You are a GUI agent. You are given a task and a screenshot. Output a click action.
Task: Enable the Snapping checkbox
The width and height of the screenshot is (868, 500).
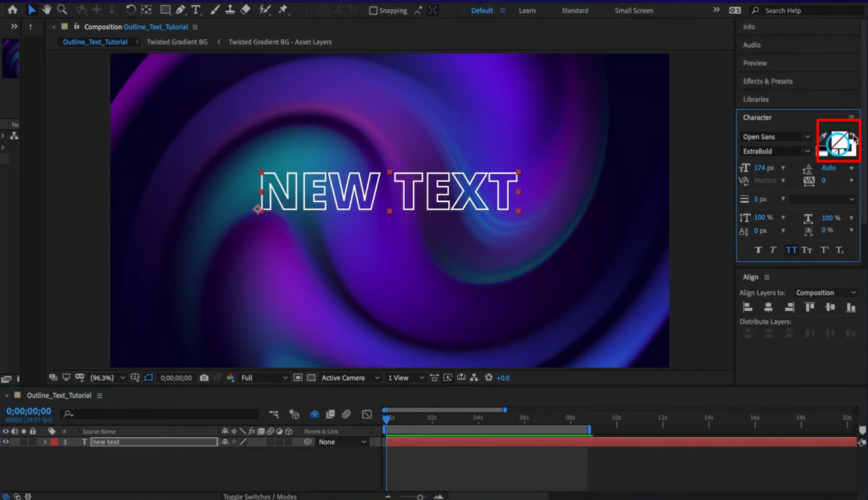tap(373, 11)
